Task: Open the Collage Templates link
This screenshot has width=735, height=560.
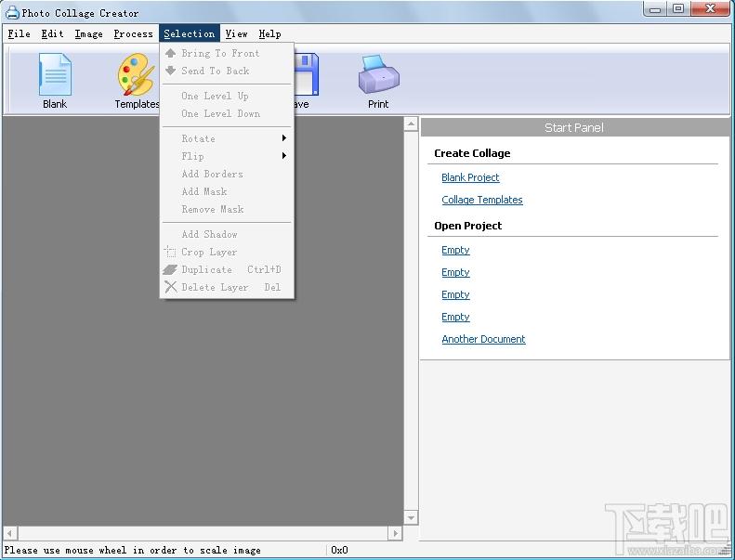Action: [x=482, y=200]
